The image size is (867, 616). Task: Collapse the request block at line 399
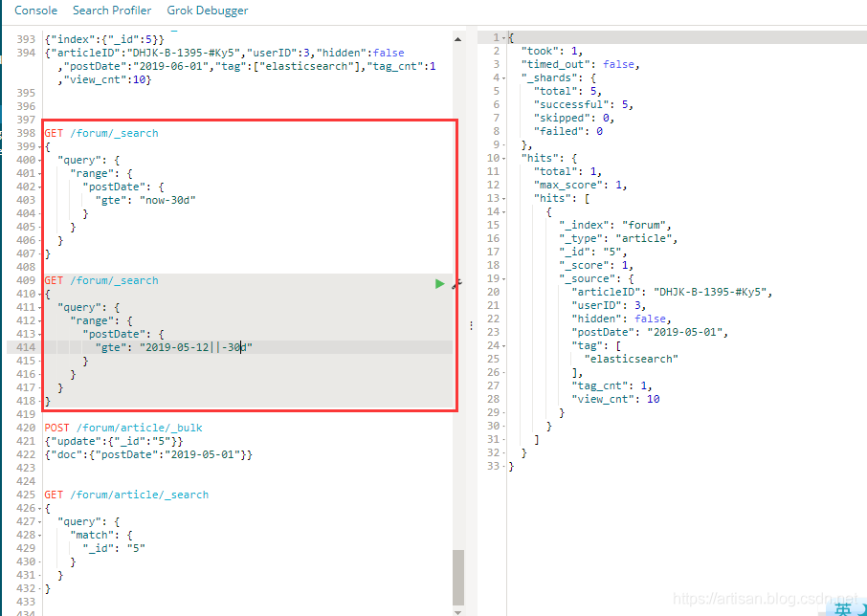39,145
